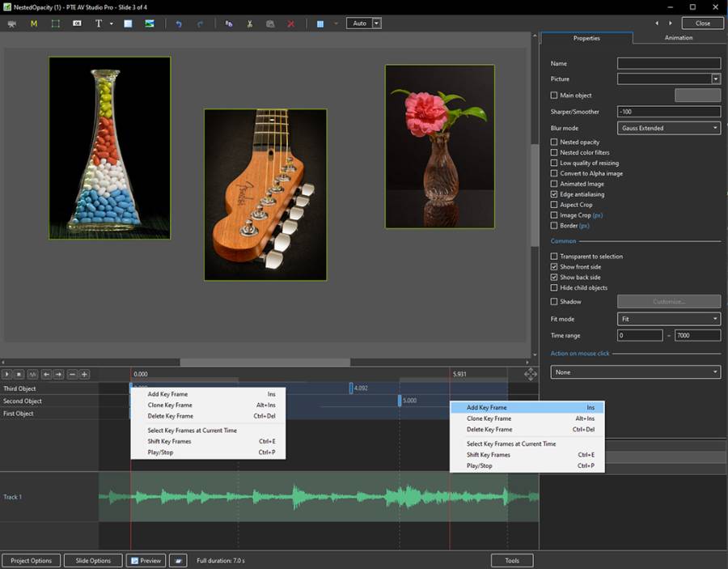Viewport: 728px width, 569px height.
Task: Click the Mask tool (yellow M) icon
Action: [34, 23]
